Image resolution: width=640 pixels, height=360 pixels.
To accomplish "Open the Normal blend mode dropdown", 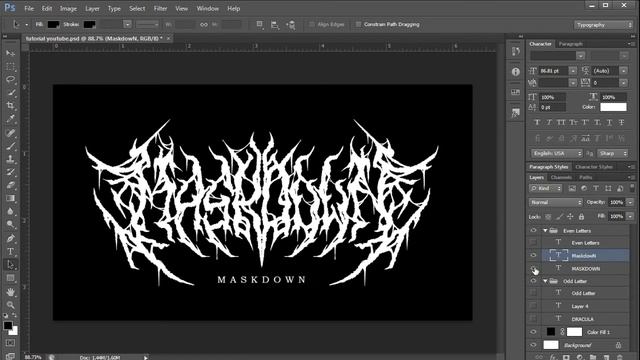I will [556, 202].
